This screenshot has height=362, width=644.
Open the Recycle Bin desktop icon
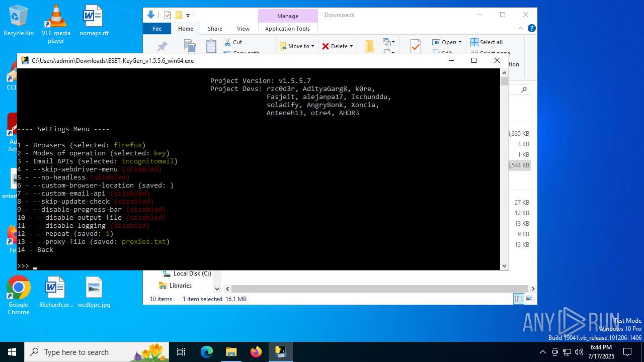point(19,21)
